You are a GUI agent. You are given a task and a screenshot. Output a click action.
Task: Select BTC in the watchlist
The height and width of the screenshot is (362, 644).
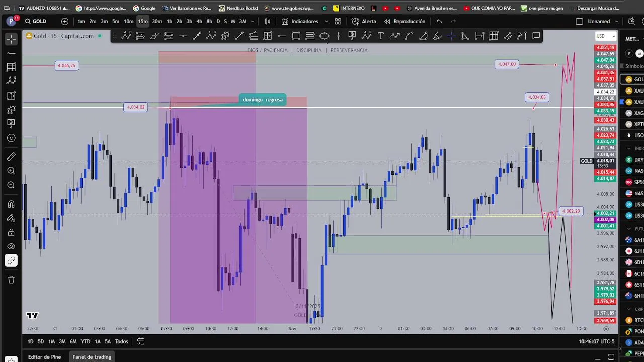(x=634, y=320)
